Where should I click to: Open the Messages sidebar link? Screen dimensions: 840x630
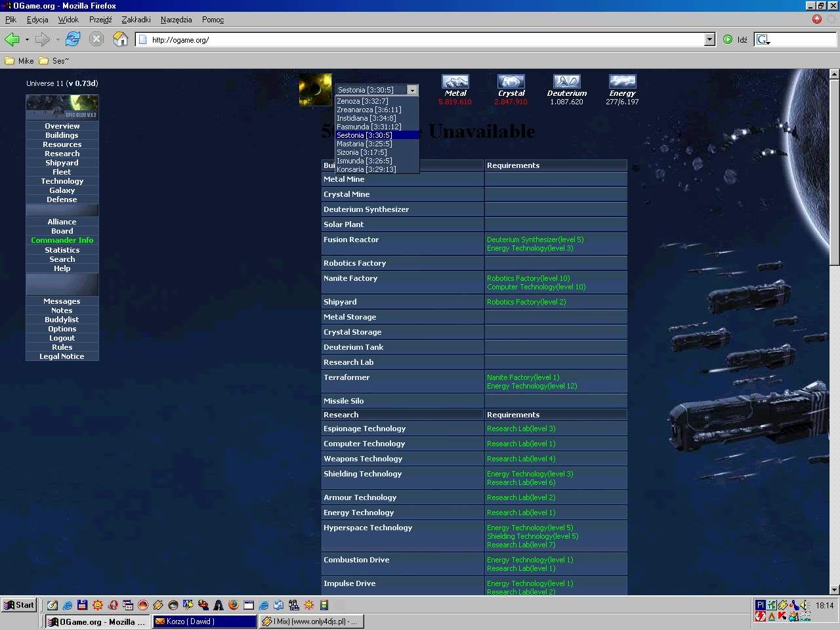(x=62, y=301)
